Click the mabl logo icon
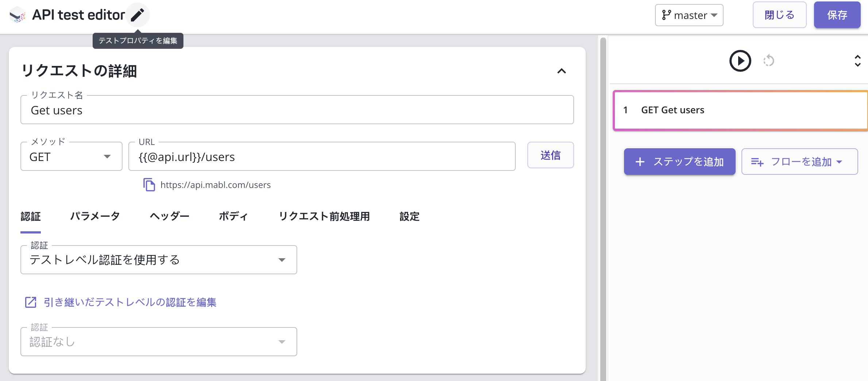This screenshot has width=868, height=381. (17, 15)
